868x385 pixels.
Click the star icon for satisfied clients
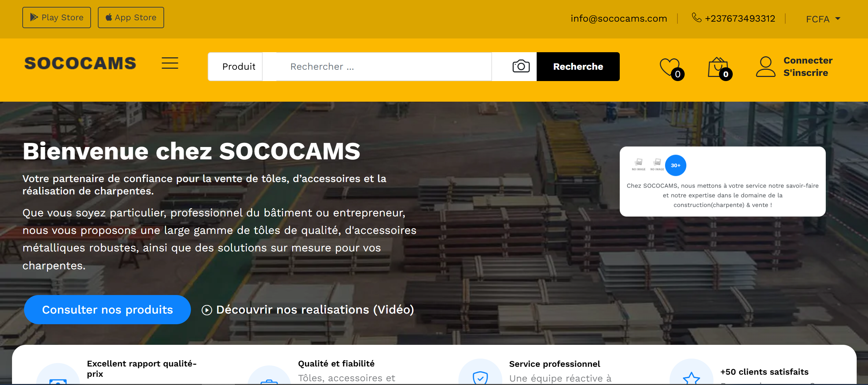click(691, 378)
